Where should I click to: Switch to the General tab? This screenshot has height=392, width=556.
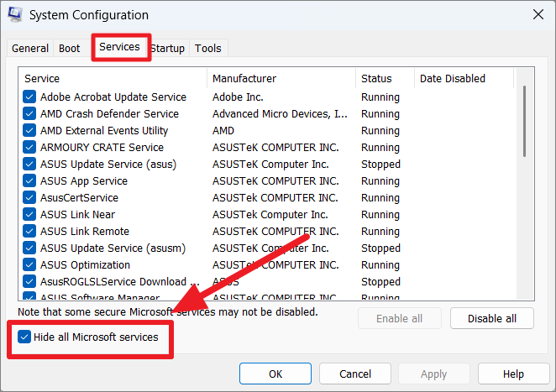[30, 48]
